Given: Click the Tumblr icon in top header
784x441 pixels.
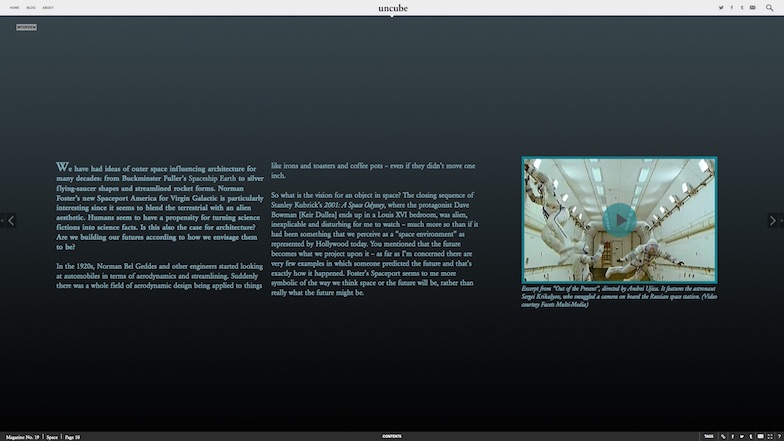Looking at the screenshot, I should [x=741, y=7].
